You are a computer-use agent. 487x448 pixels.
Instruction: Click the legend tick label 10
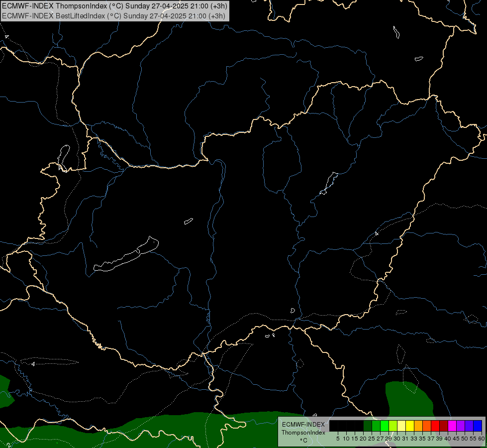point(346,439)
